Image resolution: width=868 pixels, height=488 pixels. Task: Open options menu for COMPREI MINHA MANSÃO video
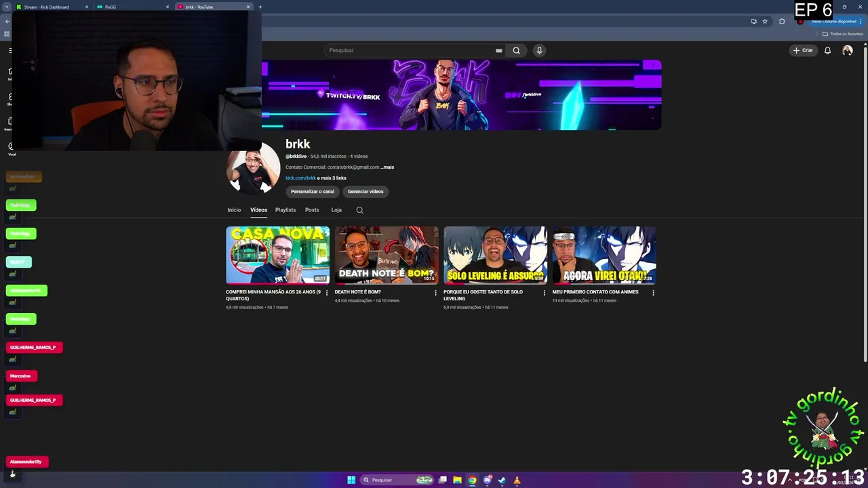[327, 293]
